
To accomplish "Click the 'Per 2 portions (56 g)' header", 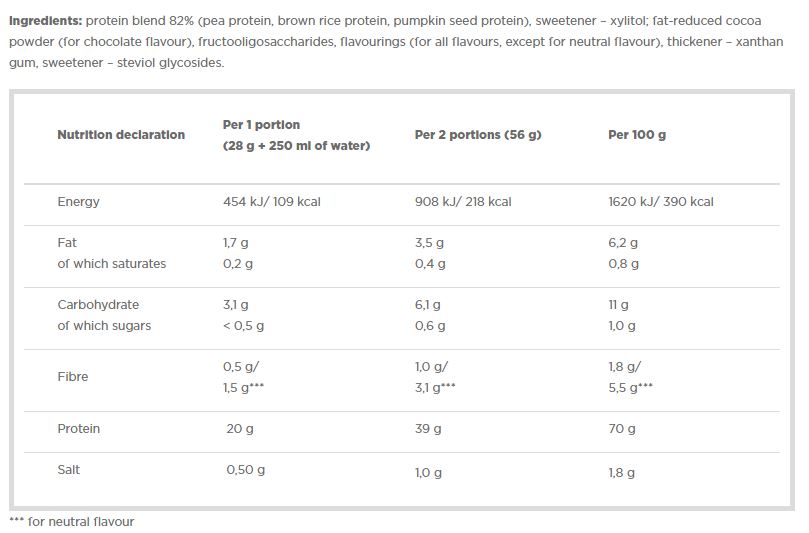I will 478,135.
